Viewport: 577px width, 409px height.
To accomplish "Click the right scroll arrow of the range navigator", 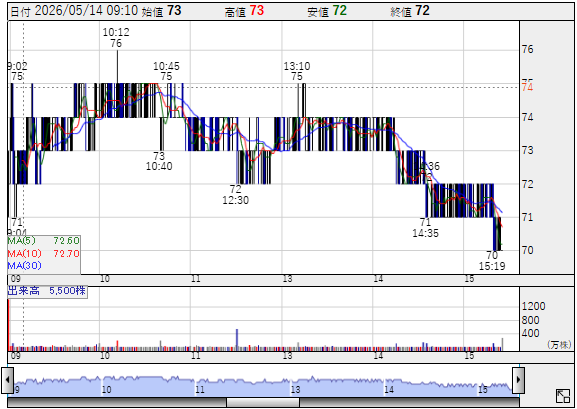I will (518, 379).
